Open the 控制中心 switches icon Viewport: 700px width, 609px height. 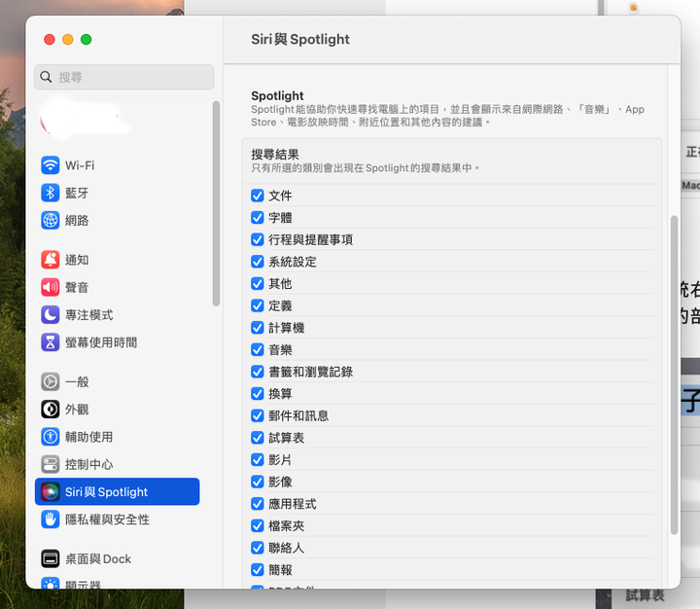tap(51, 464)
